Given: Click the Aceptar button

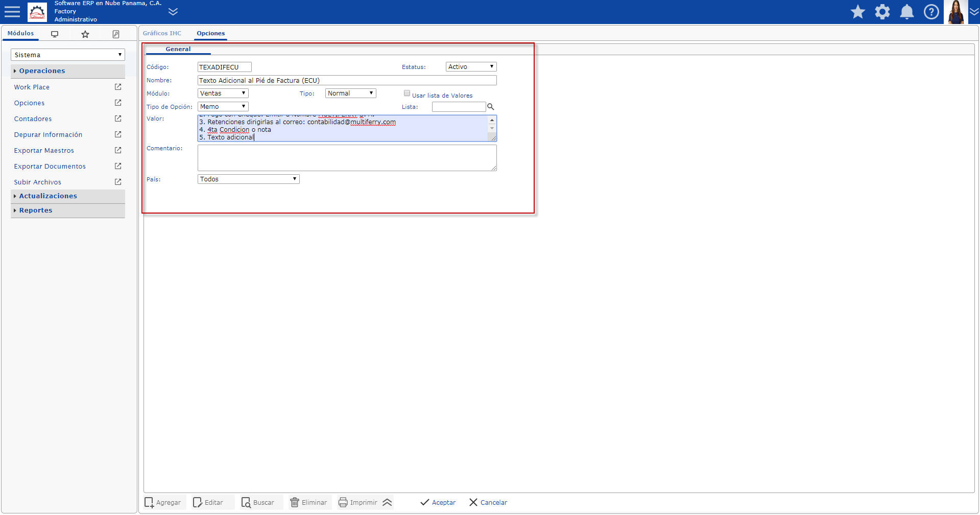Looking at the screenshot, I should tap(438, 502).
